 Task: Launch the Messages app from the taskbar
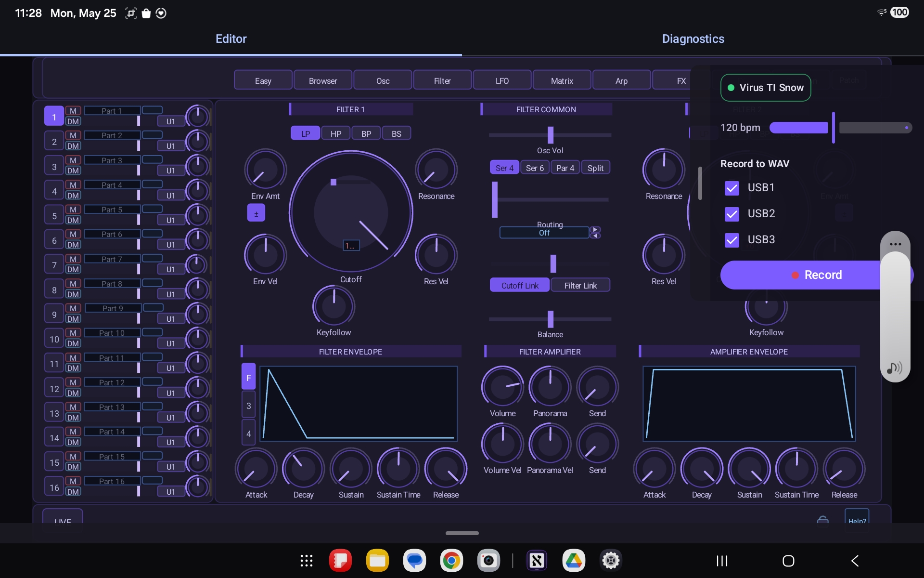414,561
